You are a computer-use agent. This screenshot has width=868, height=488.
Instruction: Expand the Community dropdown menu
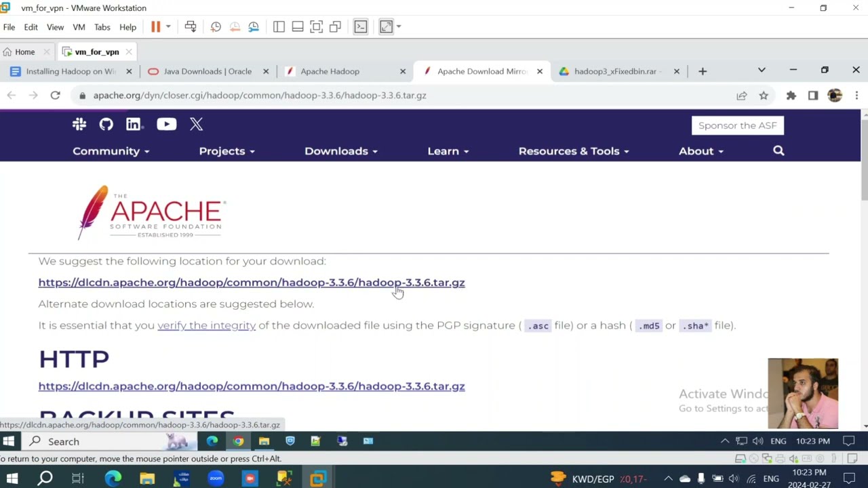click(111, 151)
